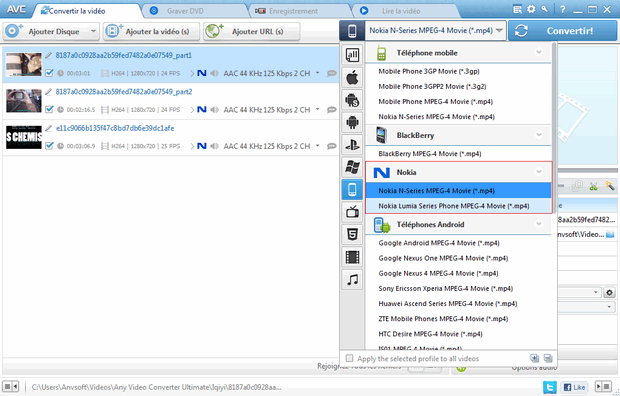Click Ajouter la vidéo (s) button
620x396 pixels.
pos(151,31)
